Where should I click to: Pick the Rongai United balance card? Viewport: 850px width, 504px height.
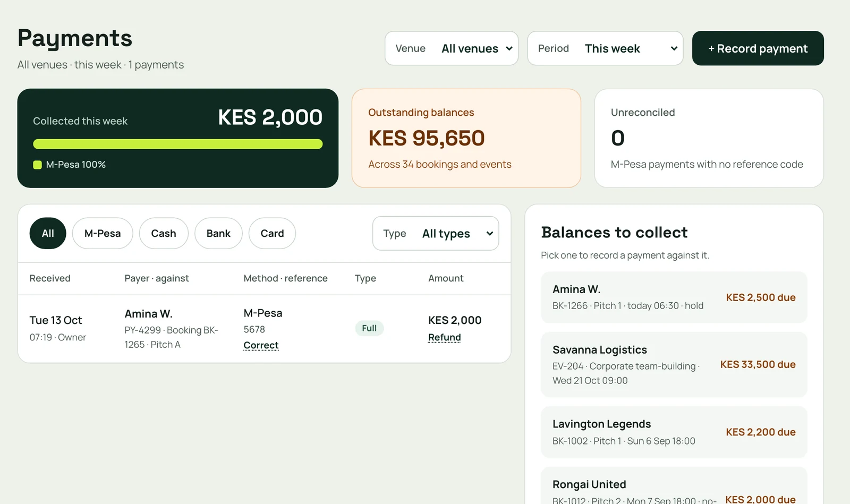[x=674, y=486]
